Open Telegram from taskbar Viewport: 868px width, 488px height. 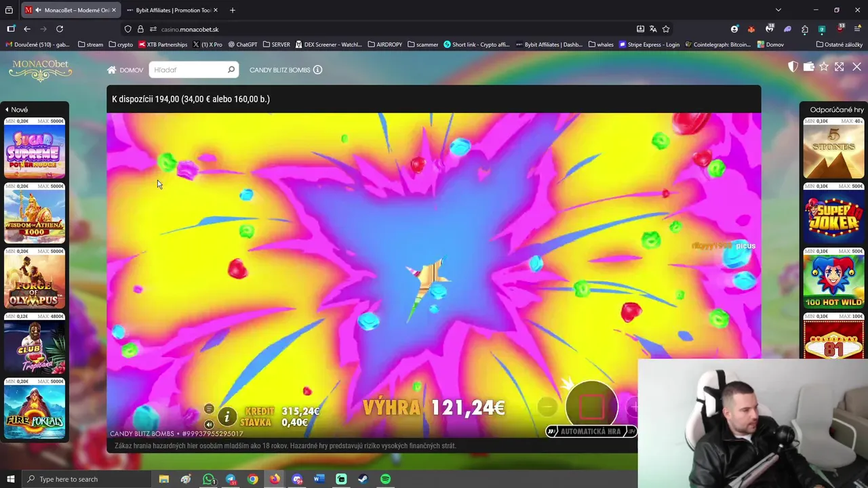coord(231,479)
